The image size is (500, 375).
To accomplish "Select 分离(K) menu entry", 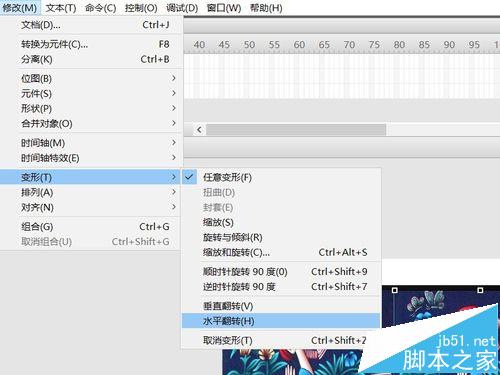I will [x=91, y=59].
